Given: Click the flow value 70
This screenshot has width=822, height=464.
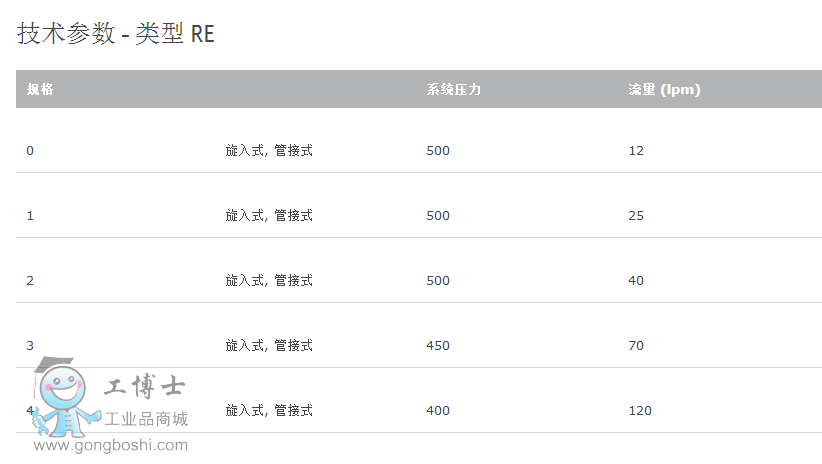Looking at the screenshot, I should coord(636,346).
